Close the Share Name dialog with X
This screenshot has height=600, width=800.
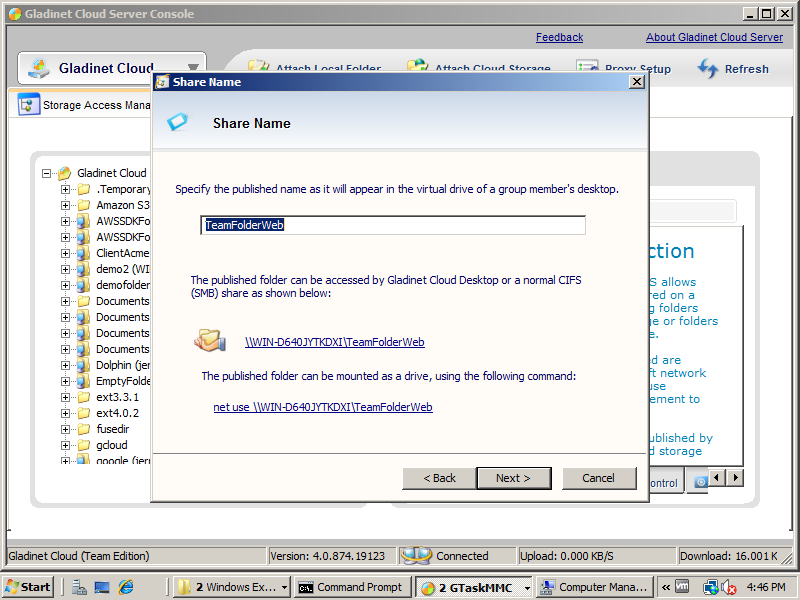(x=636, y=82)
